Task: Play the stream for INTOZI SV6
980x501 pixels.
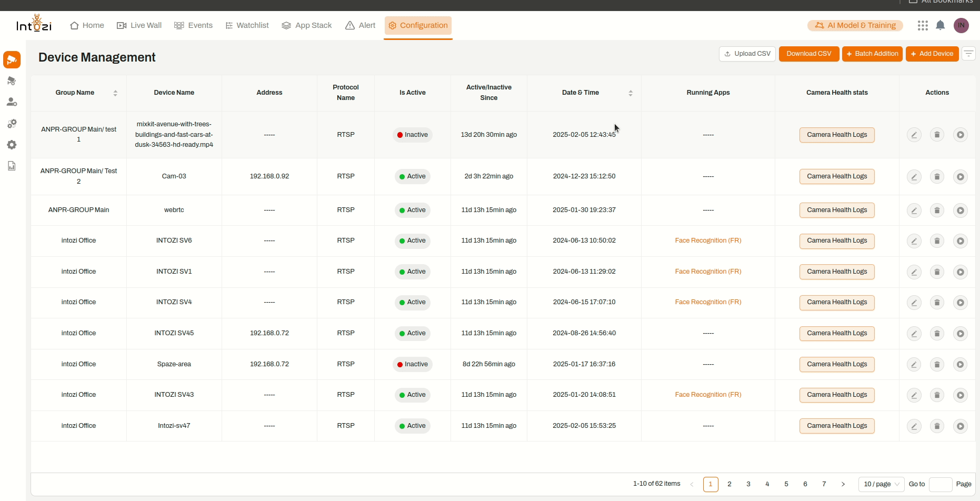Action: [x=961, y=241]
